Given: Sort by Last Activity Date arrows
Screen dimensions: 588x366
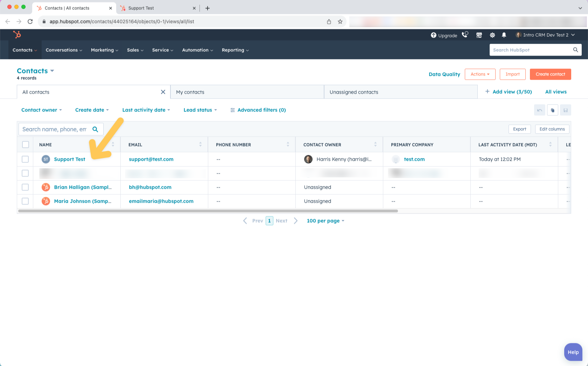Looking at the screenshot, I should point(550,144).
